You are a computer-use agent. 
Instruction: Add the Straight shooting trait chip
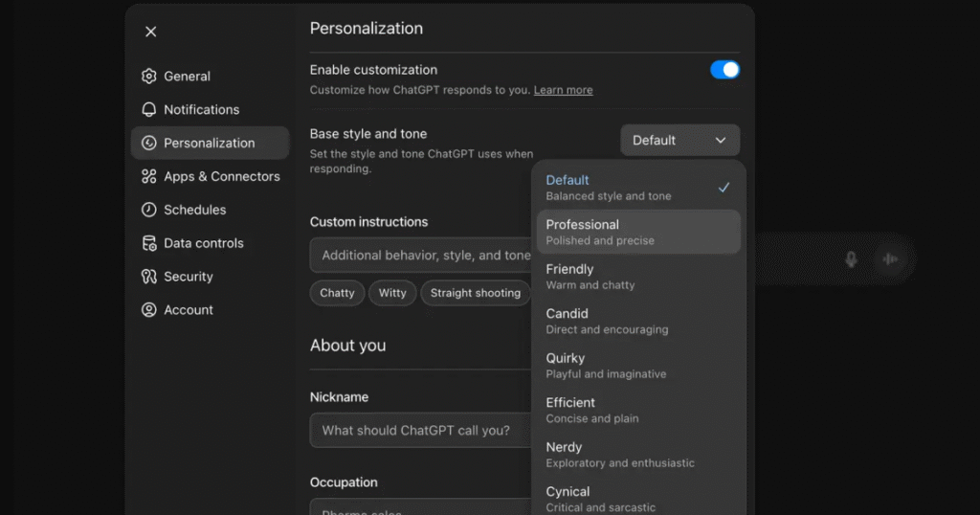click(x=475, y=293)
